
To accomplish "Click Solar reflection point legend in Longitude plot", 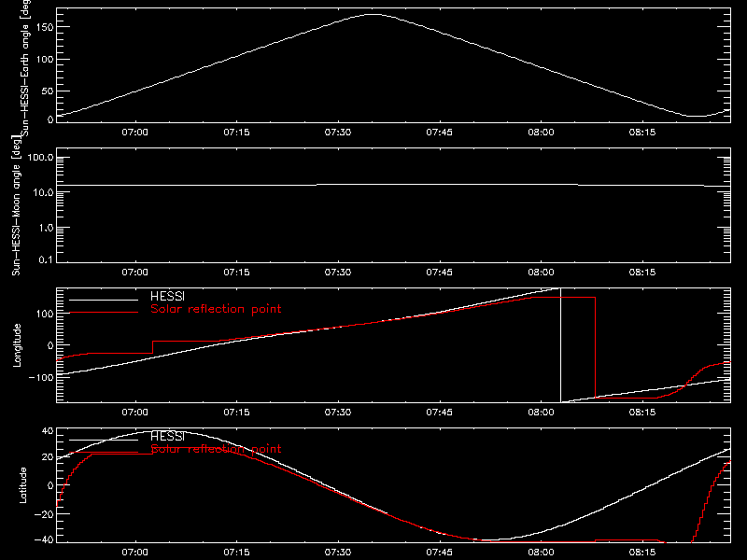I will coord(216,309).
